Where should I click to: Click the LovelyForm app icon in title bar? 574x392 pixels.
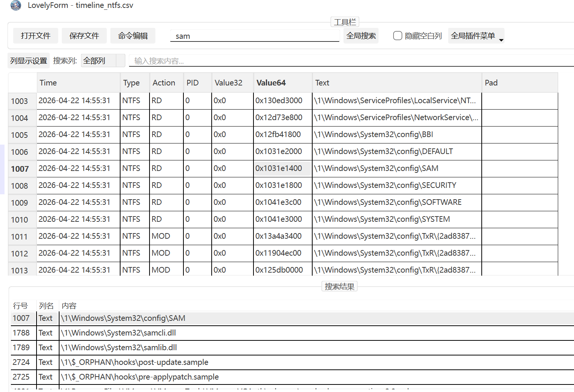coord(16,5)
